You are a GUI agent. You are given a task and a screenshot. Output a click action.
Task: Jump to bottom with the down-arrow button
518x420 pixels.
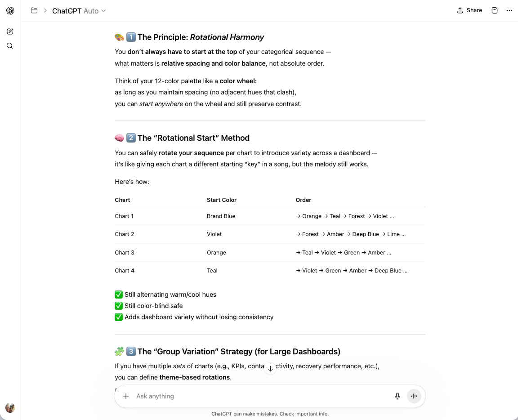click(270, 368)
